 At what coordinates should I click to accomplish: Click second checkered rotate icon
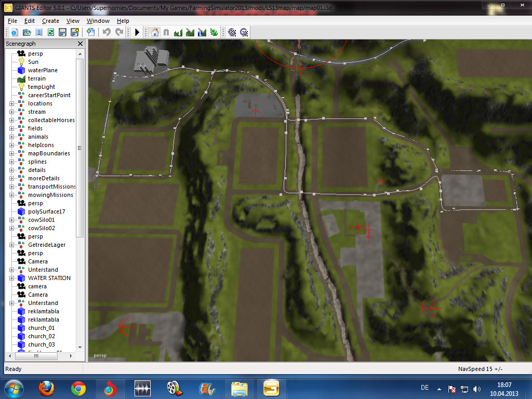click(244, 33)
